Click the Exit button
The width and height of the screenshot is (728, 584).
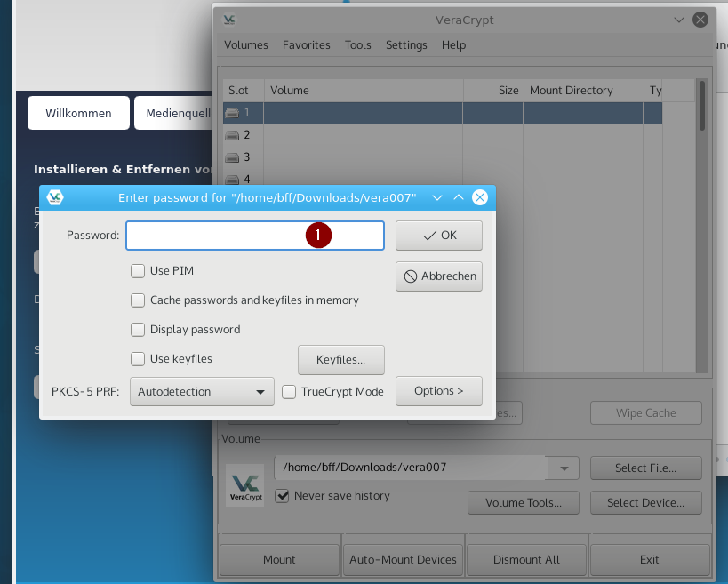point(650,559)
